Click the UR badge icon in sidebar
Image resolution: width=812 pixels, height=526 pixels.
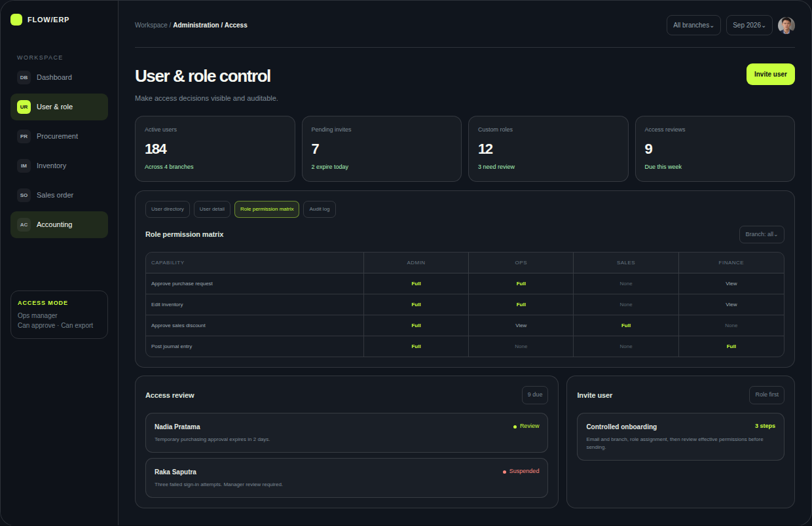coord(24,107)
